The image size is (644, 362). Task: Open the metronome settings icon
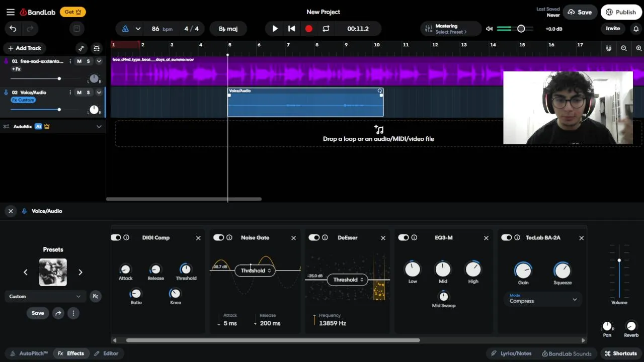click(x=125, y=29)
